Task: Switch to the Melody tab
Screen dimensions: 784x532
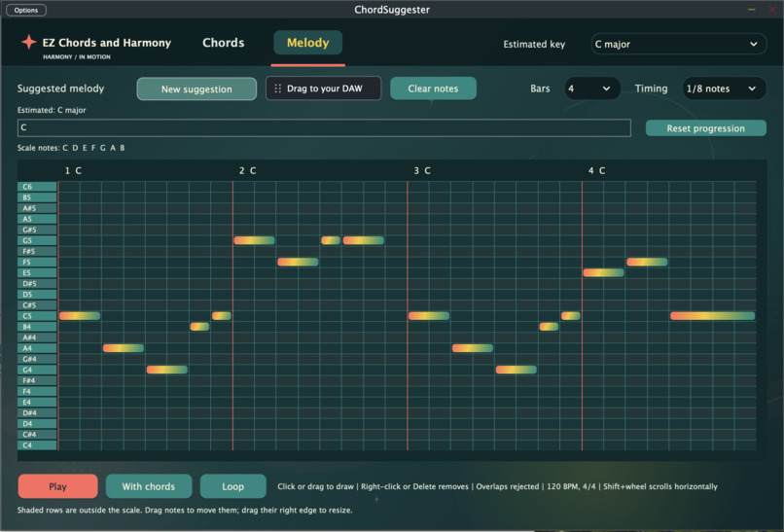Action: 307,43
